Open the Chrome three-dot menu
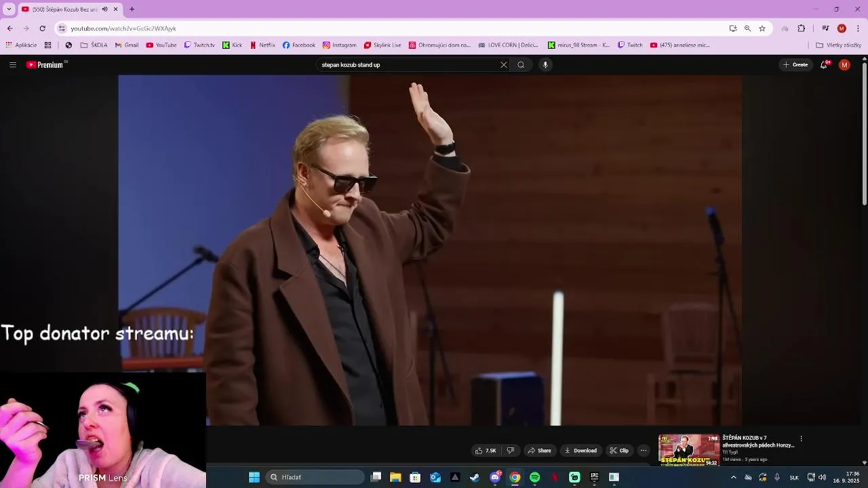Image resolution: width=868 pixels, height=488 pixels. (858, 28)
